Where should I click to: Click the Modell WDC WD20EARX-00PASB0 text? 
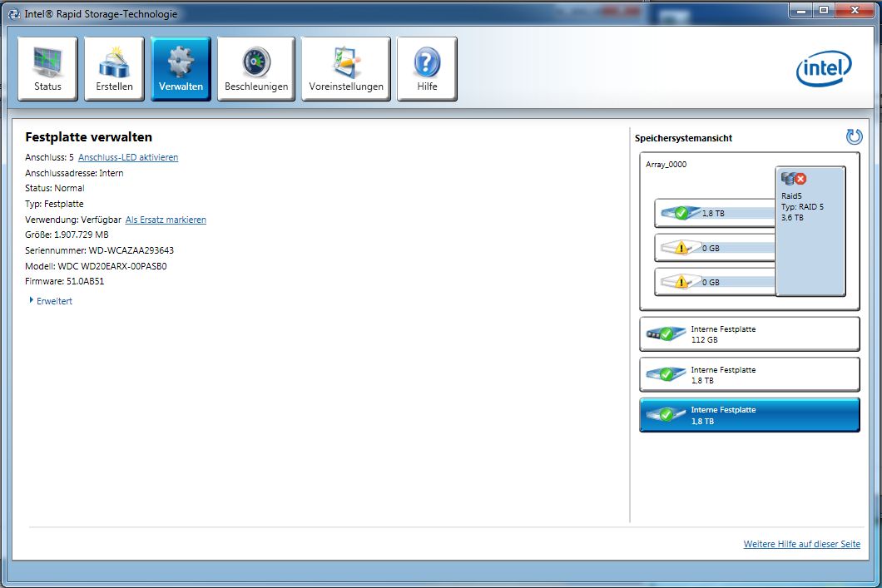click(96, 266)
